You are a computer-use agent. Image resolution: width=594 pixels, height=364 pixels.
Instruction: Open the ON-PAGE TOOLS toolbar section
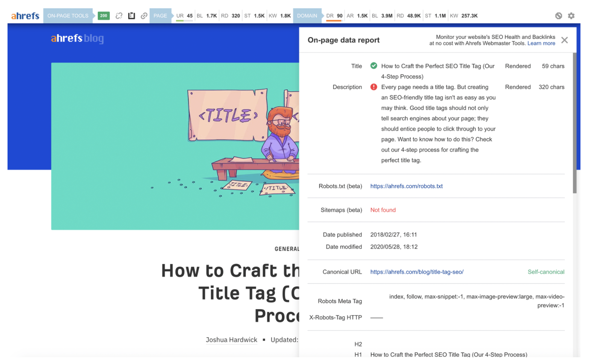[x=68, y=16]
